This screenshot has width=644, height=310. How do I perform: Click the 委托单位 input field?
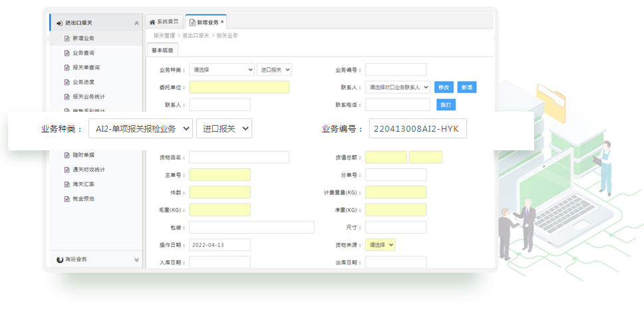click(x=239, y=87)
